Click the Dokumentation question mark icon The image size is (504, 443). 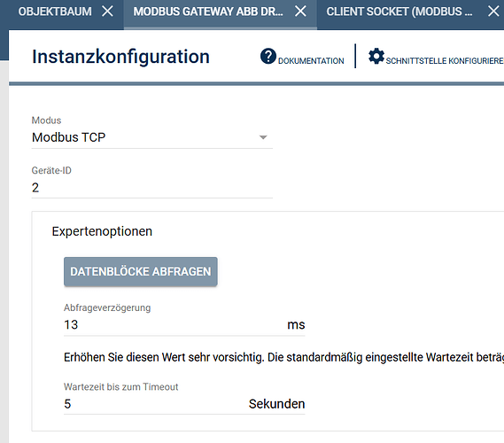268,56
